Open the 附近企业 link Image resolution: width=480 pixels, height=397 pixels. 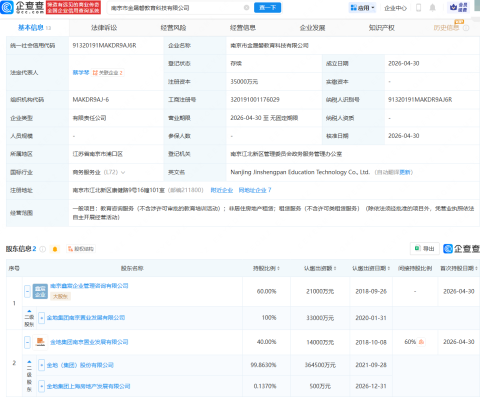pos(222,190)
